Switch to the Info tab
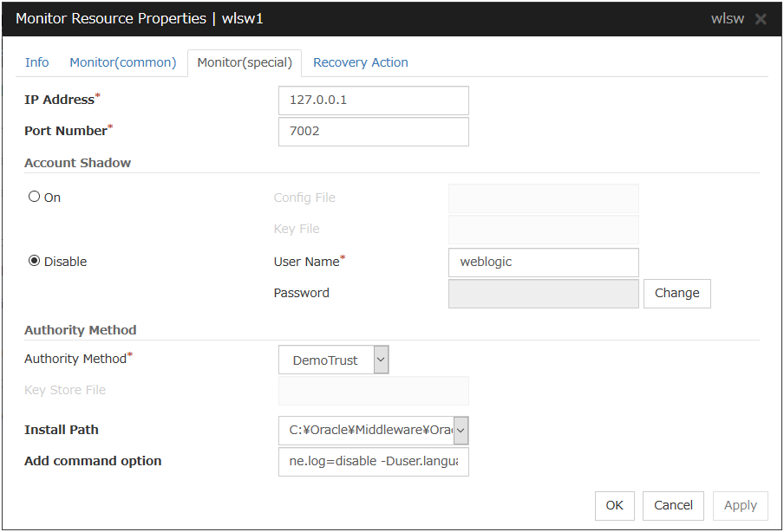Image resolution: width=784 pixels, height=532 pixels. click(x=37, y=62)
